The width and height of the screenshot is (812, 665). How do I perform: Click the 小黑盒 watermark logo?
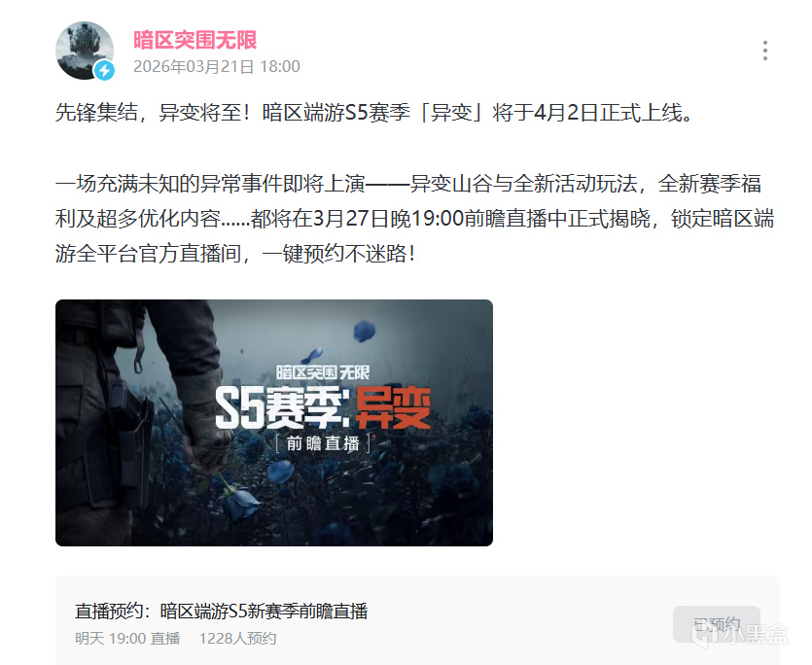click(742, 635)
